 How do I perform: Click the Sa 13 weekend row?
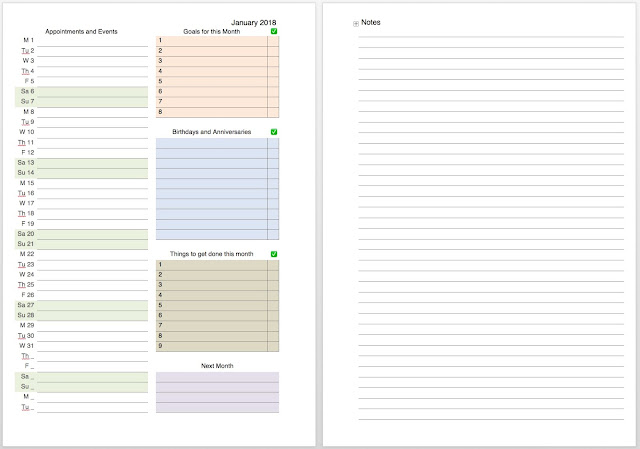(x=82, y=163)
